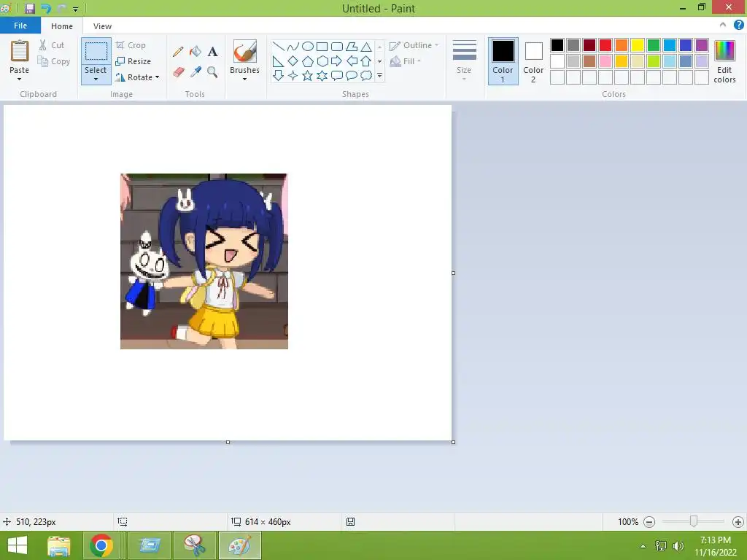Click the Paste clipboard icon
This screenshot has height=560, width=747.
point(20,51)
